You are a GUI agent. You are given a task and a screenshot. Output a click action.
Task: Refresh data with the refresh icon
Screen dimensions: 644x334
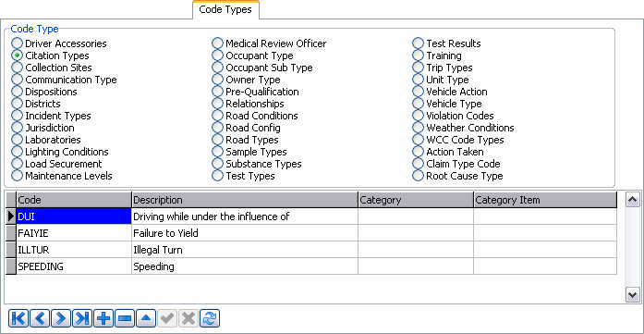(210, 318)
